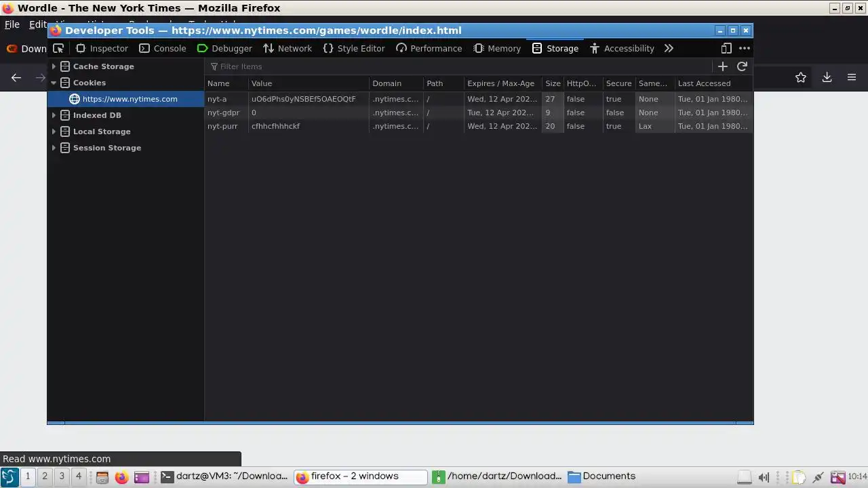The height and width of the screenshot is (488, 868).
Task: Select Indexed DB in the storage tree
Action: coord(125,115)
